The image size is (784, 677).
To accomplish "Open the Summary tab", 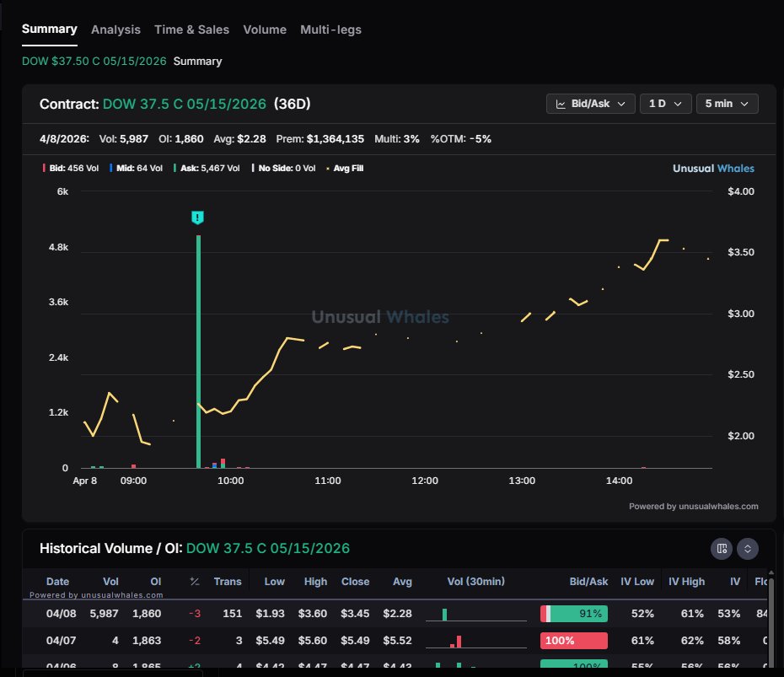I will 50,29.
